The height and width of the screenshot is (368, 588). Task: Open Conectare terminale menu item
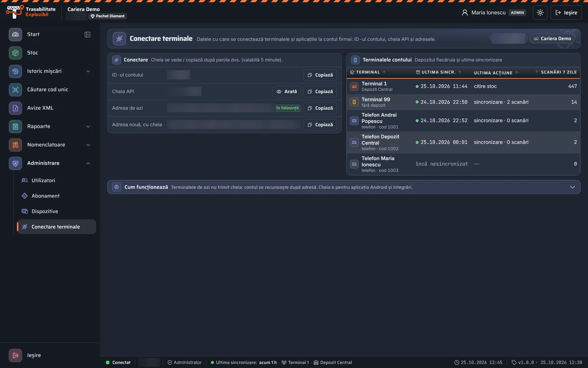point(57,227)
